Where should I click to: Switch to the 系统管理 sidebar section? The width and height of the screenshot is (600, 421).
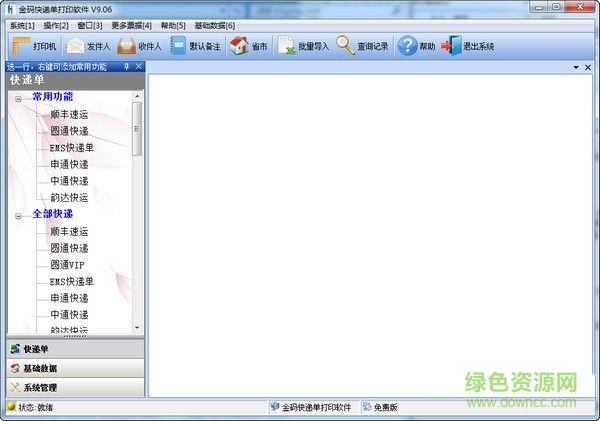click(75, 387)
